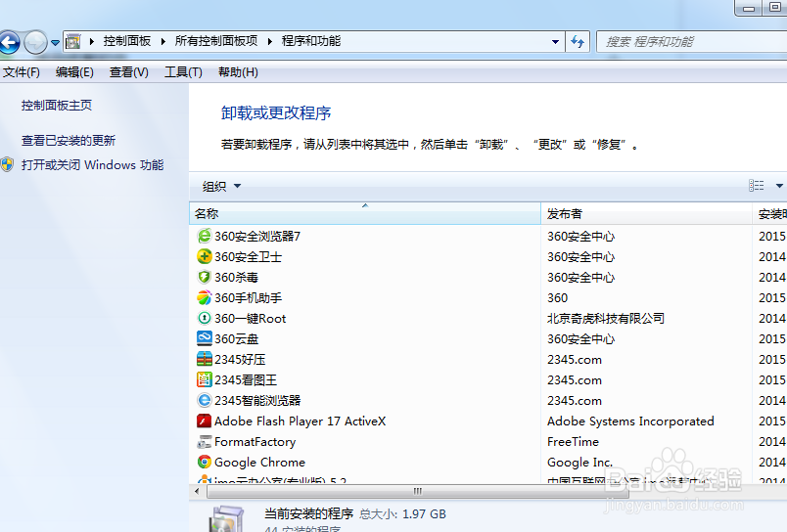Click the Control Panel icon in address bar

73,42
